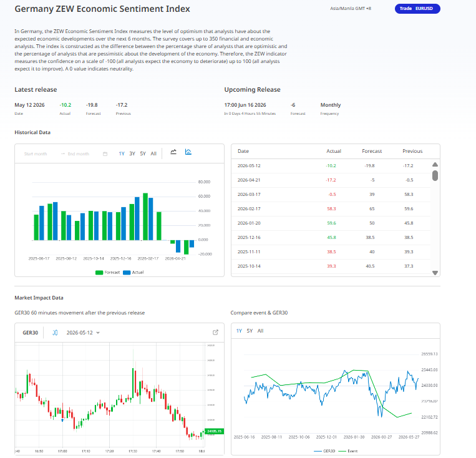Viewport: 476px width, 458px height.
Task: Select the 2025-10-14 table row date
Action: click(x=249, y=266)
